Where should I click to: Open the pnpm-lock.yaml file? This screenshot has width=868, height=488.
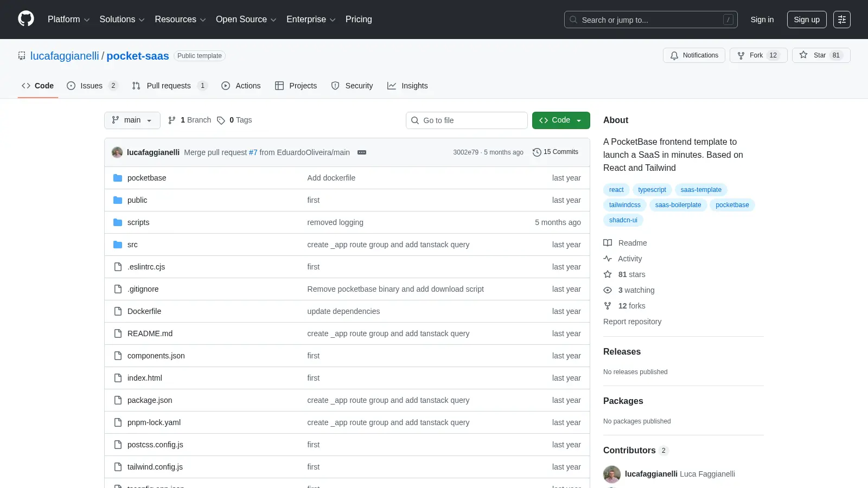tap(154, 422)
